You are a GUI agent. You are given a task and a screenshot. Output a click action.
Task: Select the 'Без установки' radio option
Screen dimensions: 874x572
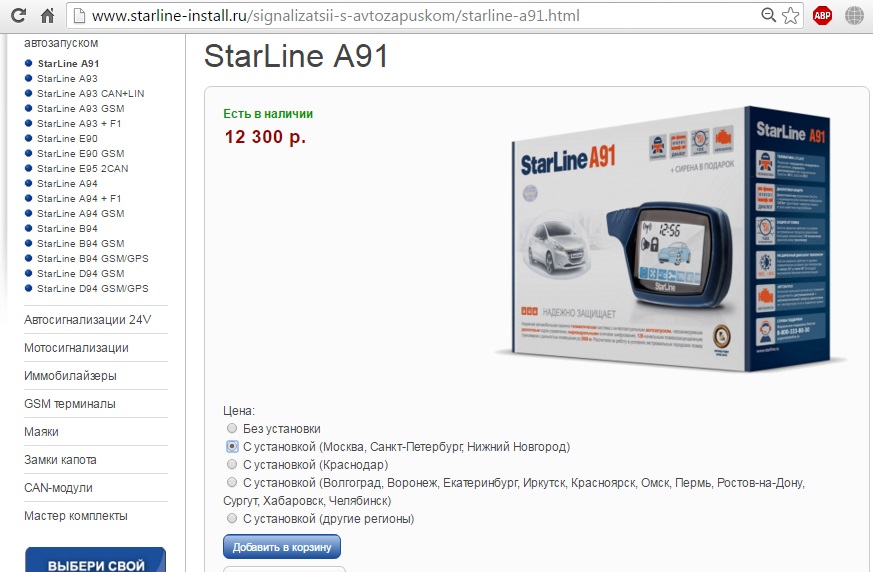232,428
